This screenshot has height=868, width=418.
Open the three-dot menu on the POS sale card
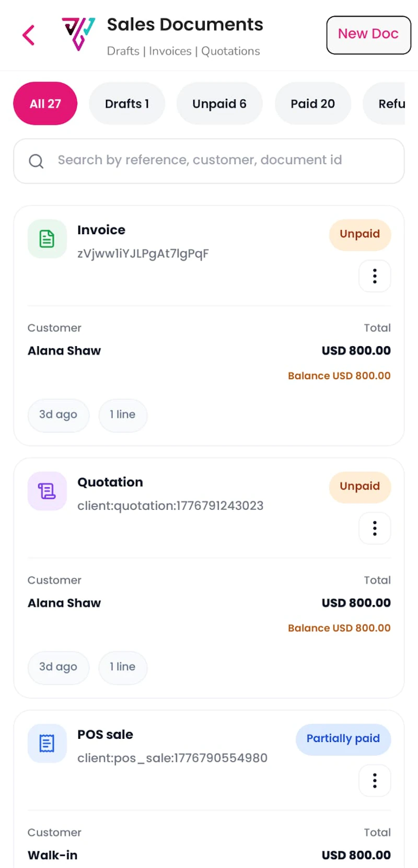click(x=375, y=781)
